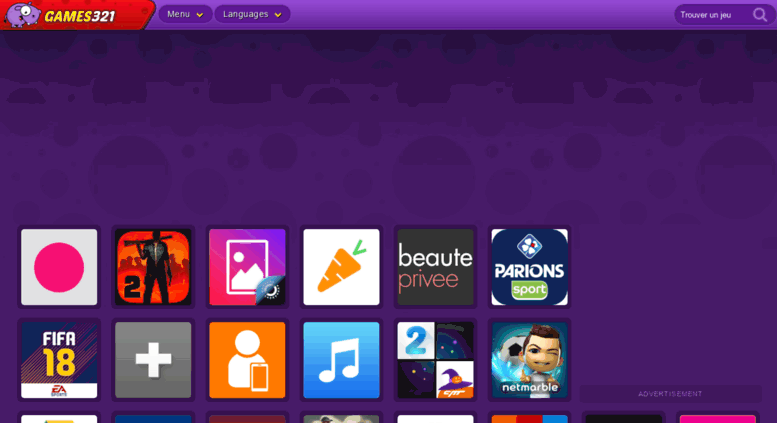This screenshot has width=777, height=423.
Task: Open the zombie silhouette 2 game tile
Action: coord(153,267)
